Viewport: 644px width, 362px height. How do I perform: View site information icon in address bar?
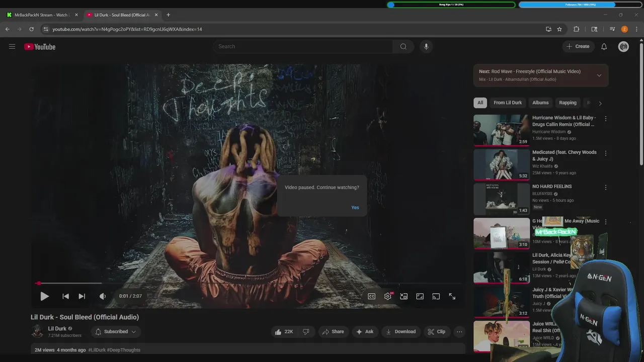coord(46,29)
